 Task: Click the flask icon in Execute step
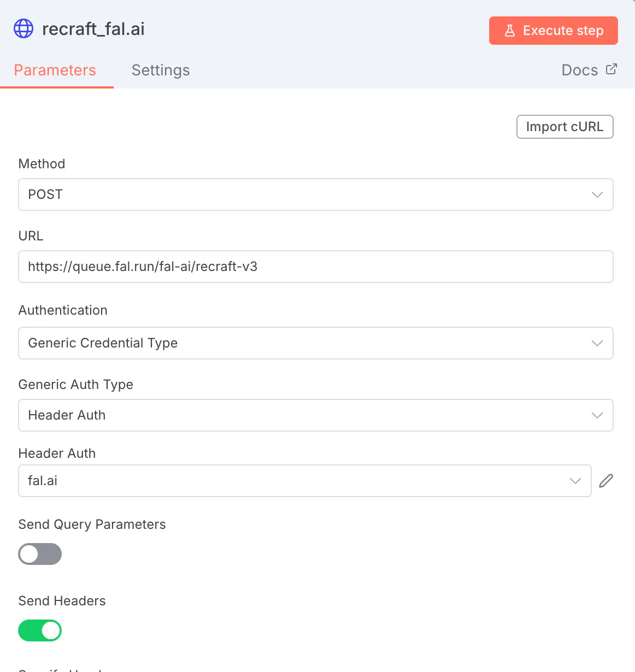pyautogui.click(x=510, y=31)
